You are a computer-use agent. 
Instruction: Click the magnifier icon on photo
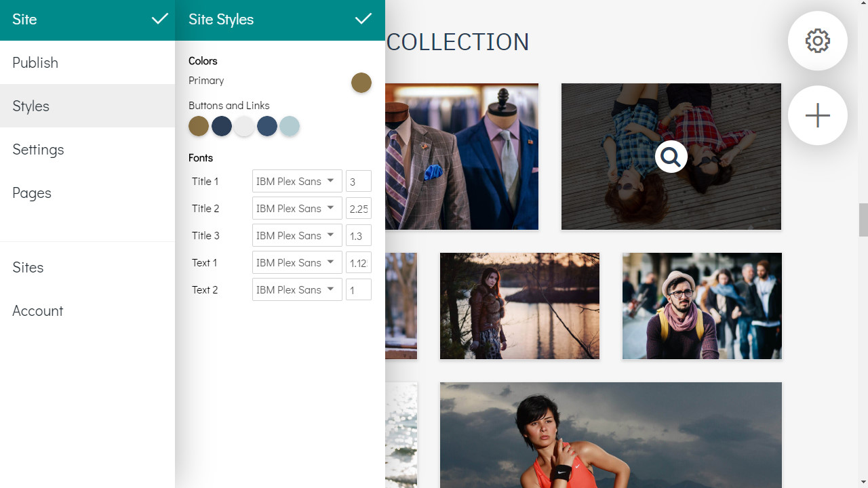671,157
